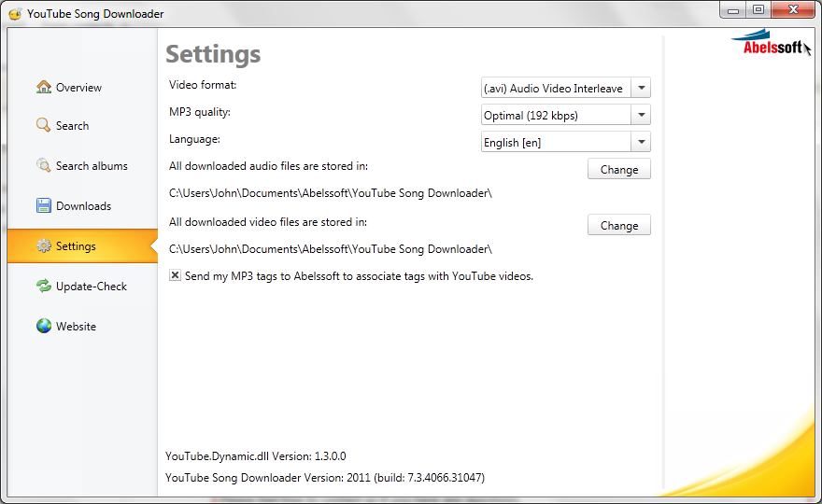
Task: Close the YouTube Song Downloader window
Action: 793,10
